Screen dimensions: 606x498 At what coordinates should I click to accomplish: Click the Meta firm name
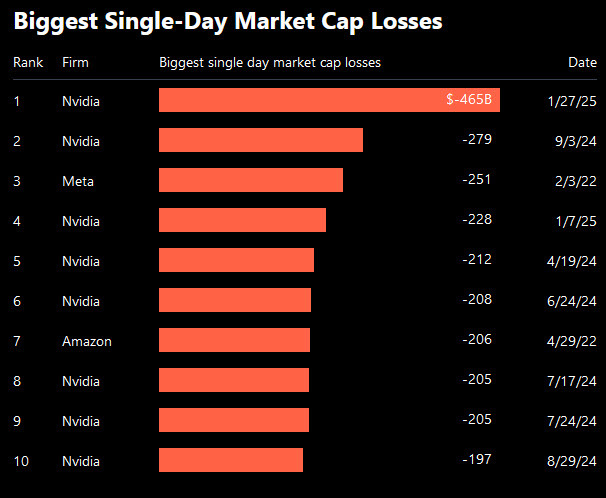[x=78, y=181]
